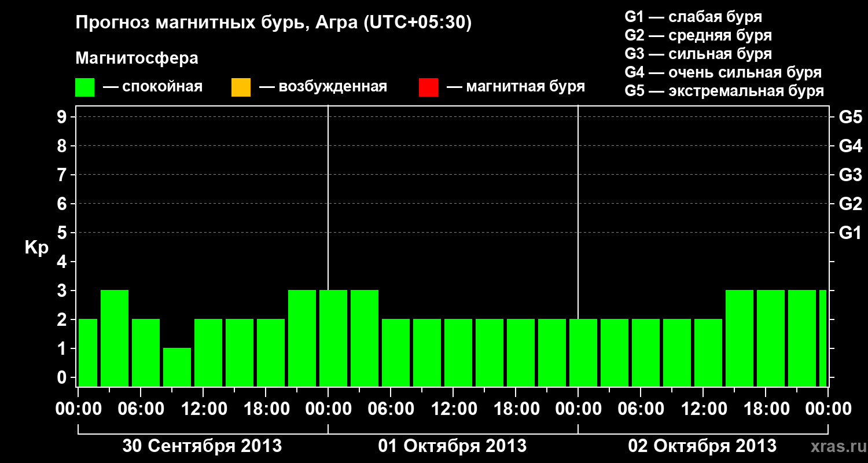Click the orange 'возбужденная' legend swatch
The image size is (868, 463).
coord(241,87)
